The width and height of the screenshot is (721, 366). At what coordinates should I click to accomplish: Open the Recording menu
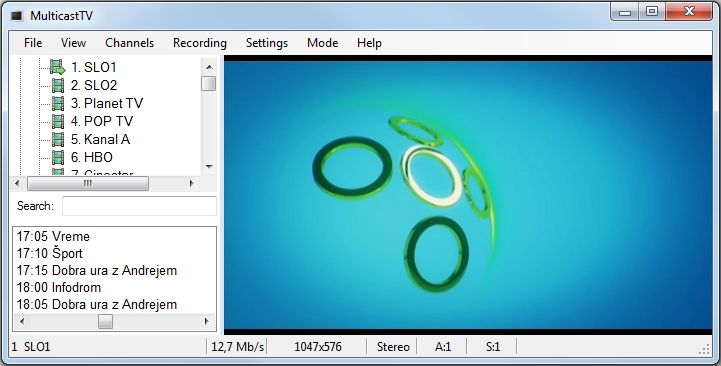(x=200, y=43)
